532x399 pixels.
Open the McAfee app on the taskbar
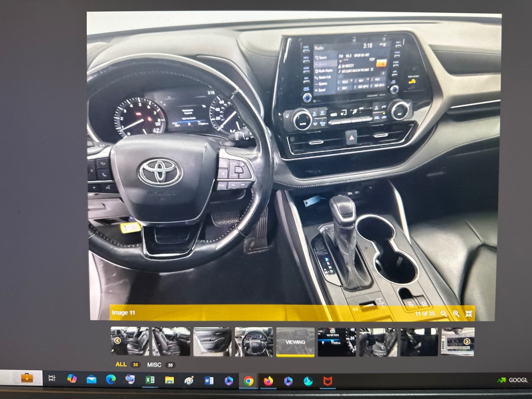click(x=328, y=381)
